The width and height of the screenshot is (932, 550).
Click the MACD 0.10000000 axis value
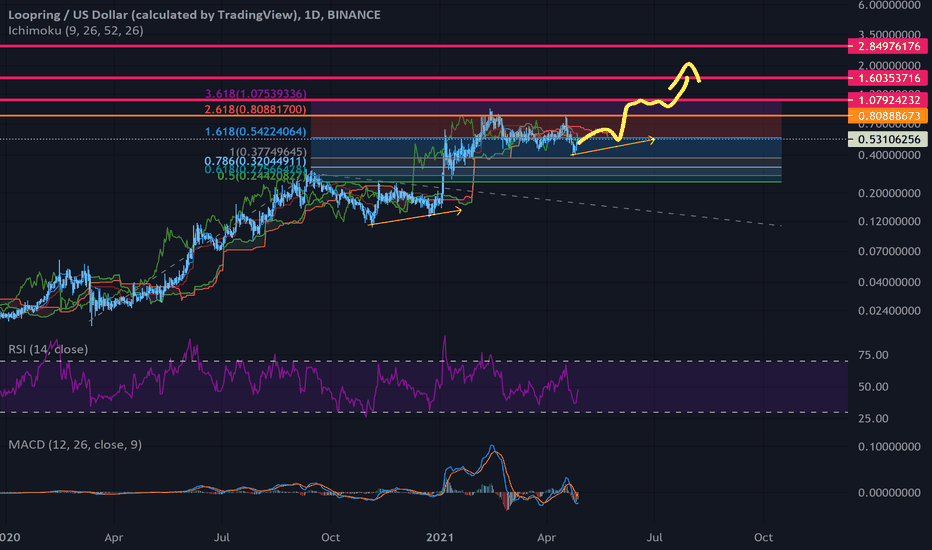pos(889,447)
